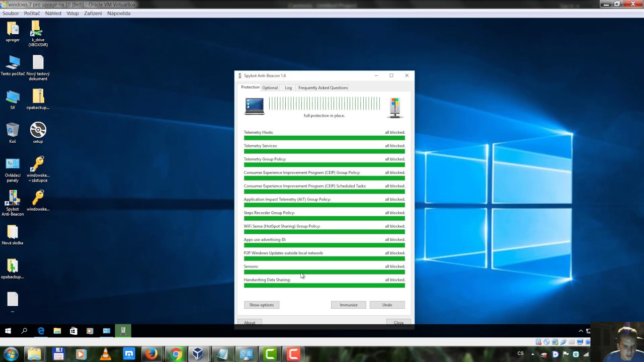This screenshot has width=644, height=362.
Task: Click the CS language indicator in host tray
Action: 520,354
